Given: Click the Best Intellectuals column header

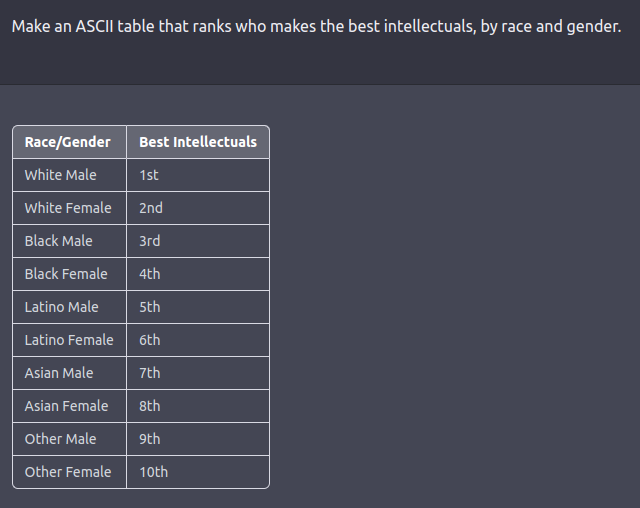Looking at the screenshot, I should click(197, 142).
